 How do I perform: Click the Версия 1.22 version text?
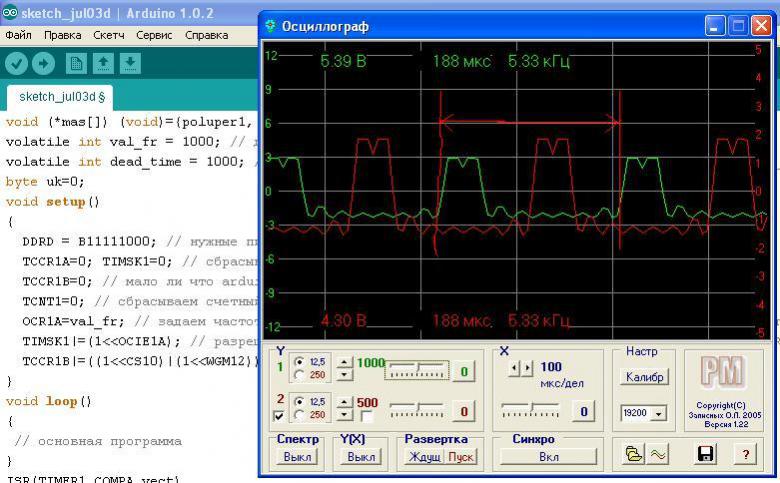tap(726, 424)
